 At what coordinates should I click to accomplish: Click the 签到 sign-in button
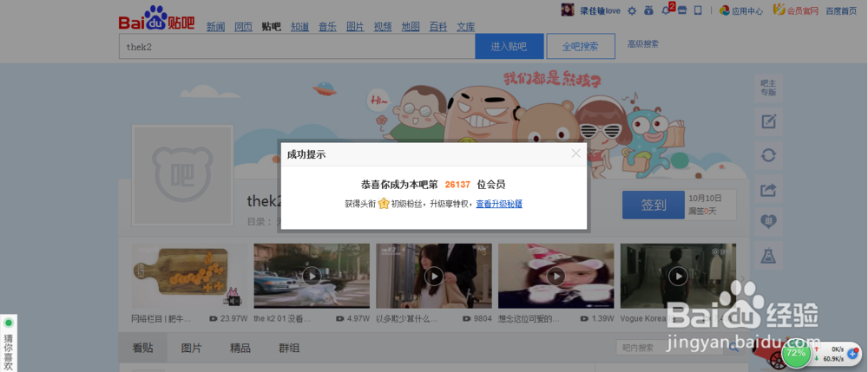pyautogui.click(x=654, y=205)
